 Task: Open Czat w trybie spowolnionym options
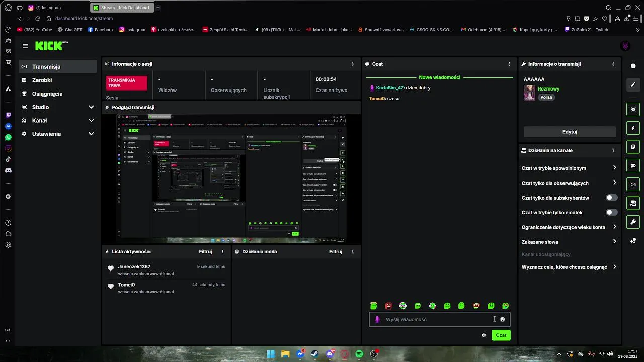[569, 168]
